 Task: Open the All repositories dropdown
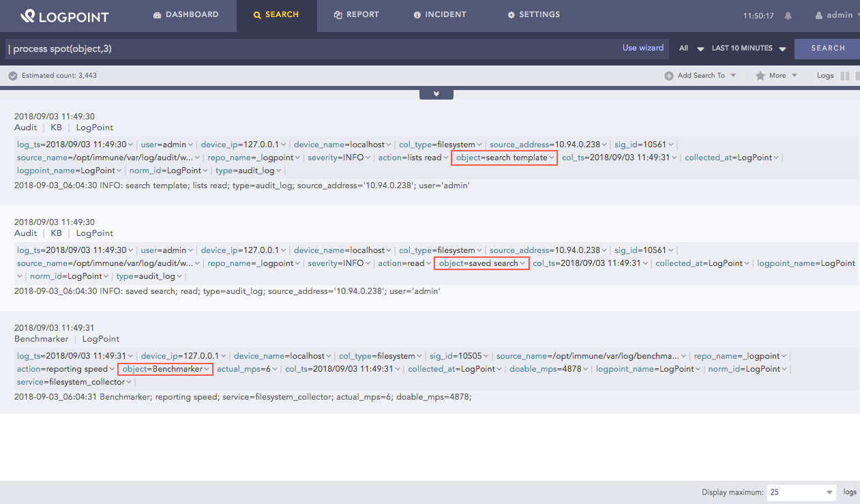tap(692, 48)
